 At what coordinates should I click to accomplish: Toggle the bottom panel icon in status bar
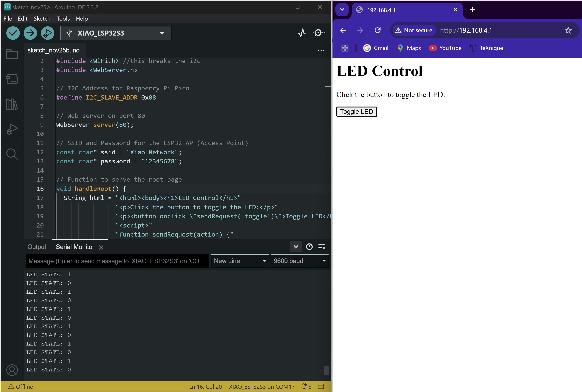(321, 386)
